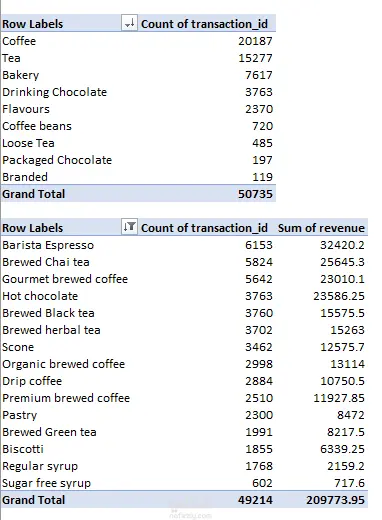382x520 pixels.
Task: Select the Brewed Green tea row label
Action: 49,432
